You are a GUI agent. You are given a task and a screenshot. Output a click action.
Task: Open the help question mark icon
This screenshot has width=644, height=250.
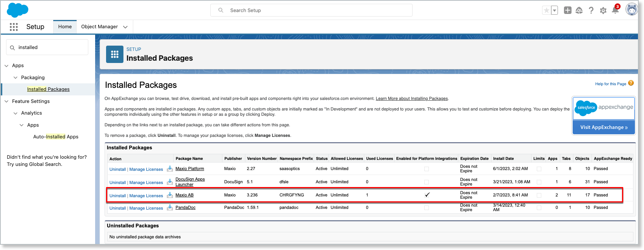point(591,11)
